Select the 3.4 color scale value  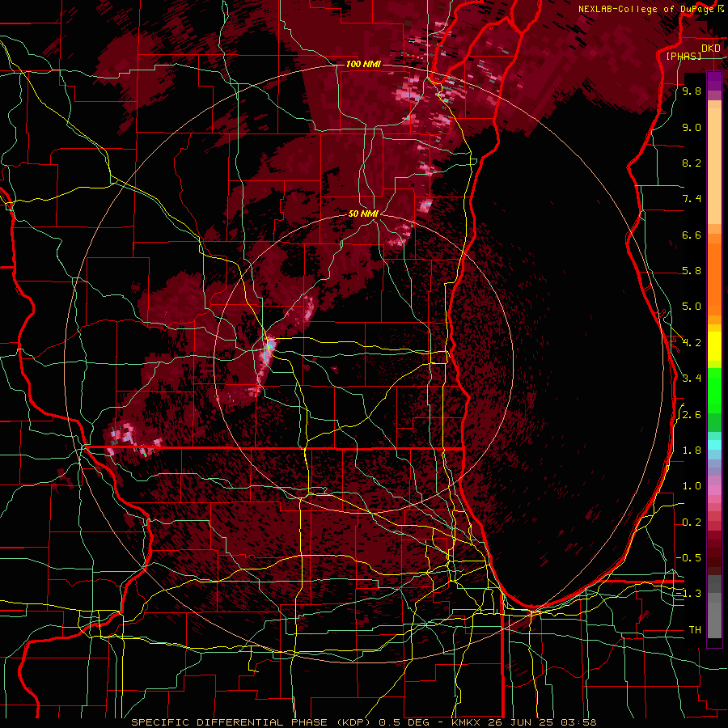(x=692, y=378)
